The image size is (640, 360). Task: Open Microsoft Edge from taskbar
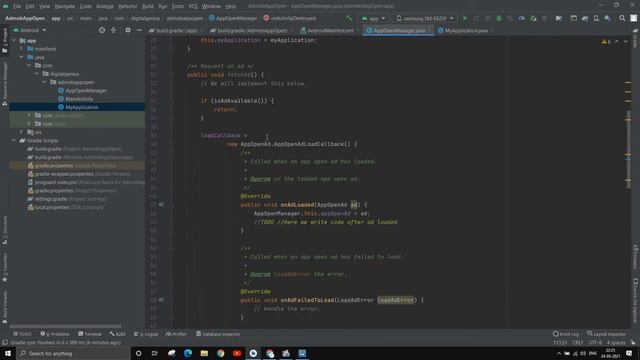[188, 353]
